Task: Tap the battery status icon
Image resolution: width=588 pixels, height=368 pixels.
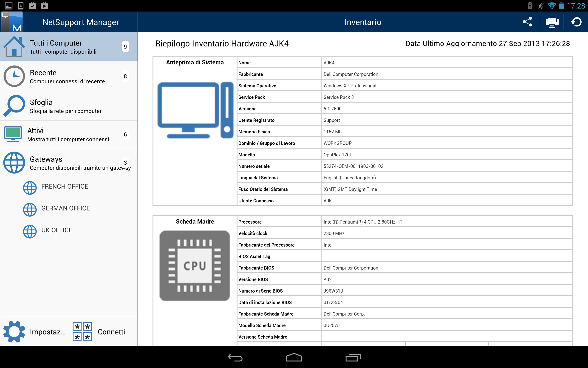Action: 562,6
